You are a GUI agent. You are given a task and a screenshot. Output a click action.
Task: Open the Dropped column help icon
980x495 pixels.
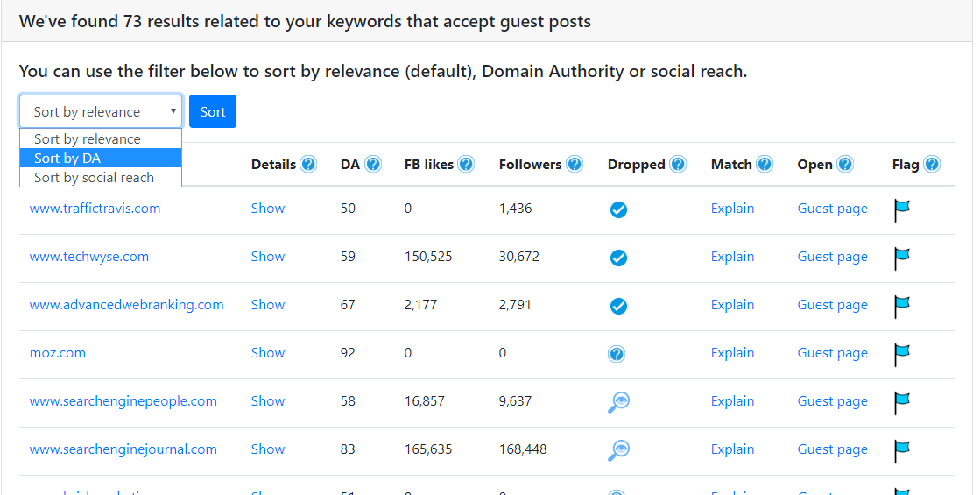point(678,165)
